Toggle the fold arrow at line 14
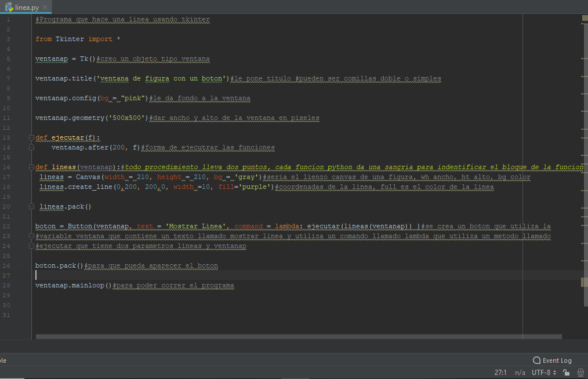588x379 pixels. click(31, 147)
